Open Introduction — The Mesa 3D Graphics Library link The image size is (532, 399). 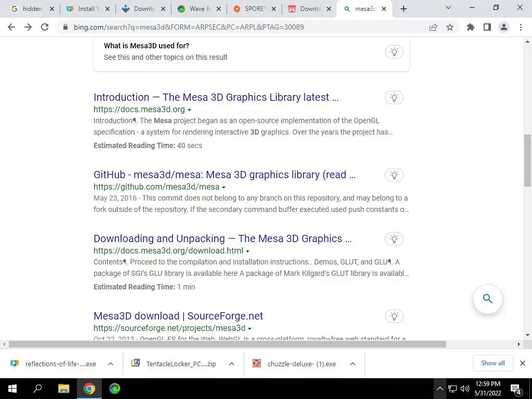point(216,97)
